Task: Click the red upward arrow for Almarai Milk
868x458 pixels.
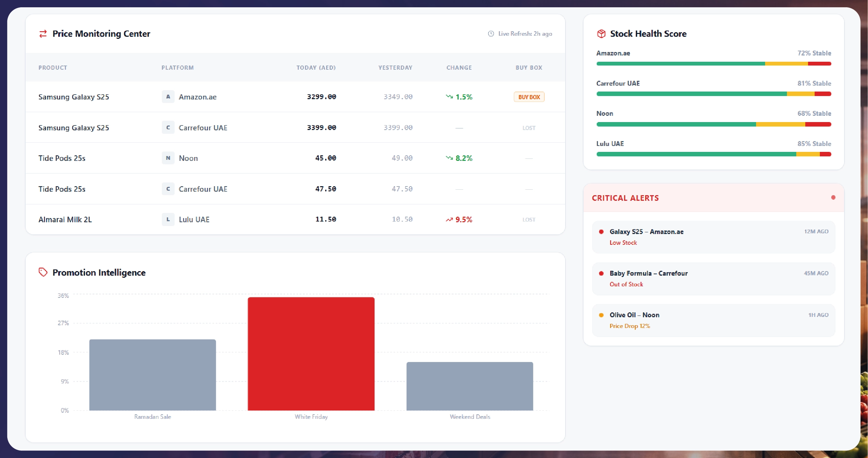Action: (449, 219)
